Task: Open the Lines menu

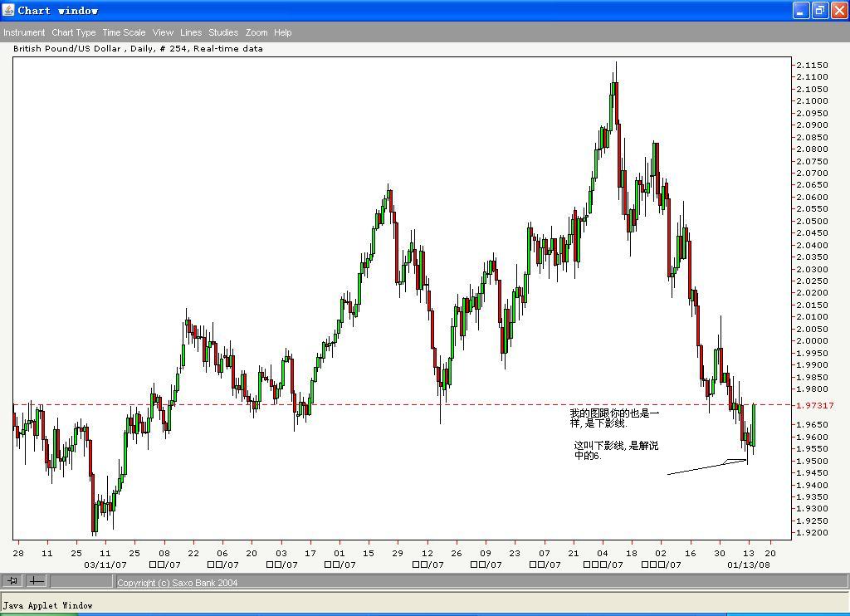Action: 191,32
